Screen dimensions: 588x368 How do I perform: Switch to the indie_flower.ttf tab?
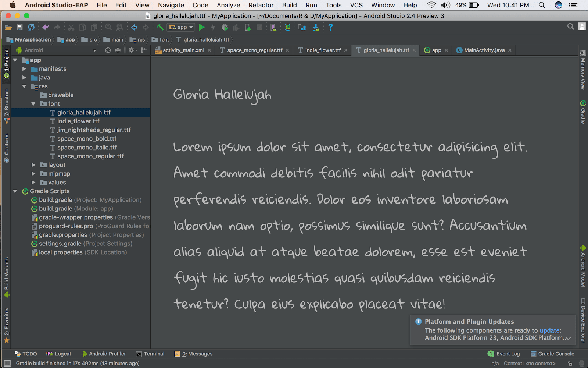tap(322, 50)
